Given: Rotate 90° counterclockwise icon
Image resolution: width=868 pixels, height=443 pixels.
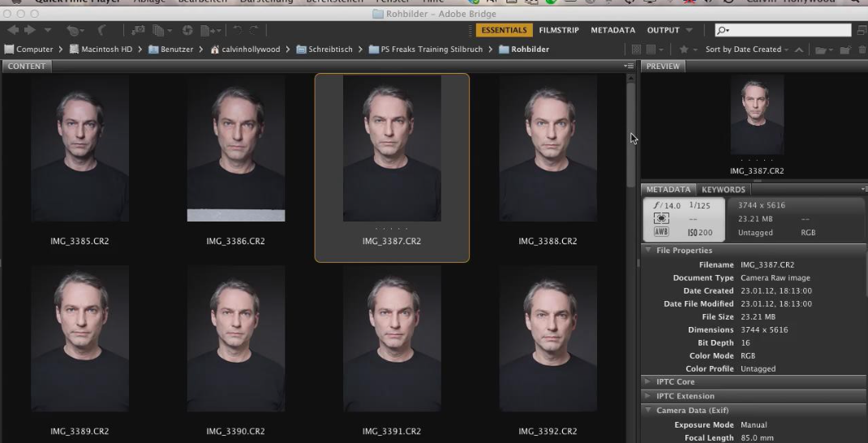Looking at the screenshot, I should pos(238,31).
